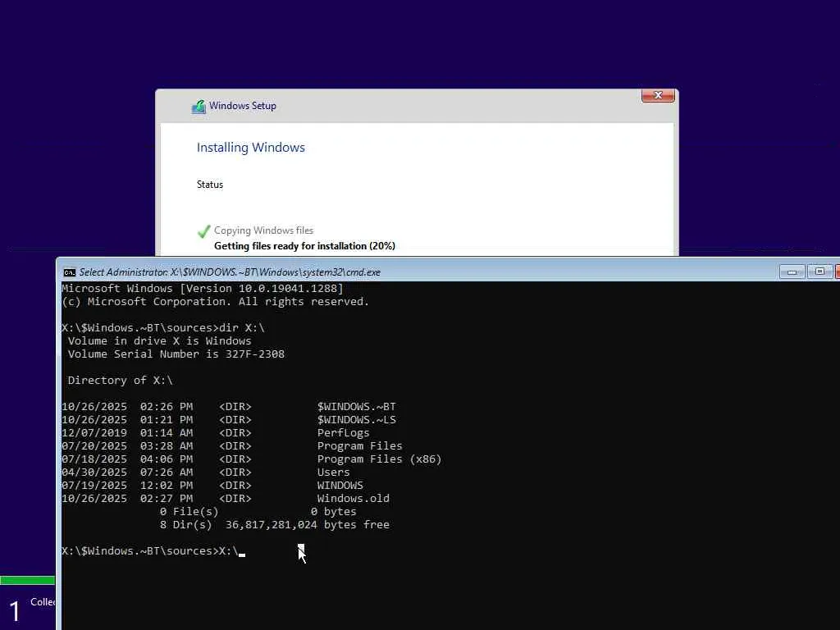Click the $WINDOWS.~LS directory entry
This screenshot has height=630, width=840.
click(229, 419)
